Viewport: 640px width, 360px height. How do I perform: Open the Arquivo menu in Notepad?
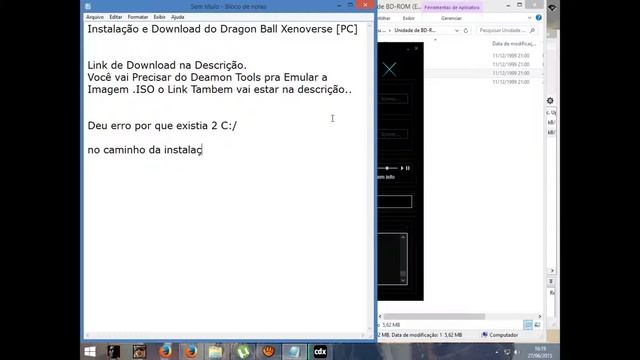(95, 17)
